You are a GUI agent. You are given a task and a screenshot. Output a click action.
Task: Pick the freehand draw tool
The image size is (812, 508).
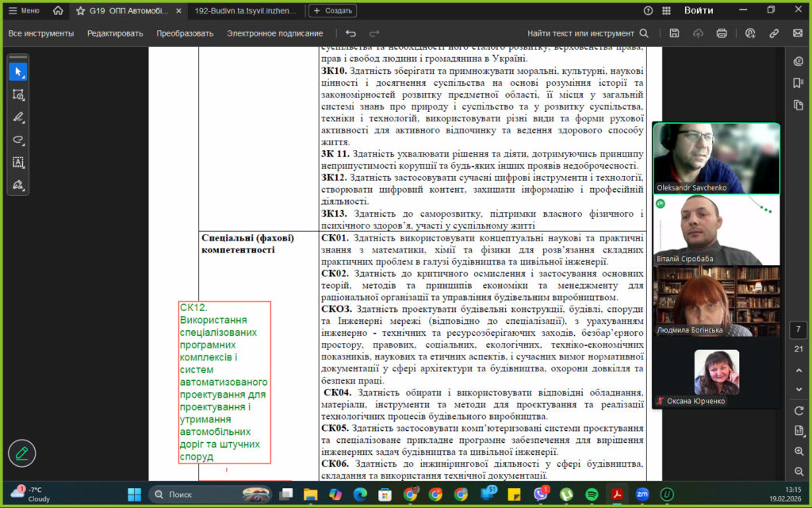[x=18, y=140]
